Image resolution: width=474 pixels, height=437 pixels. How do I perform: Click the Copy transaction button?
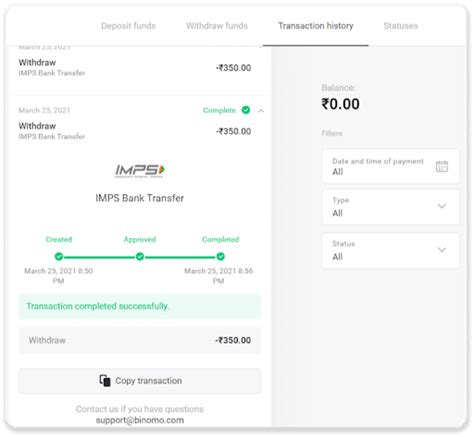(x=140, y=381)
